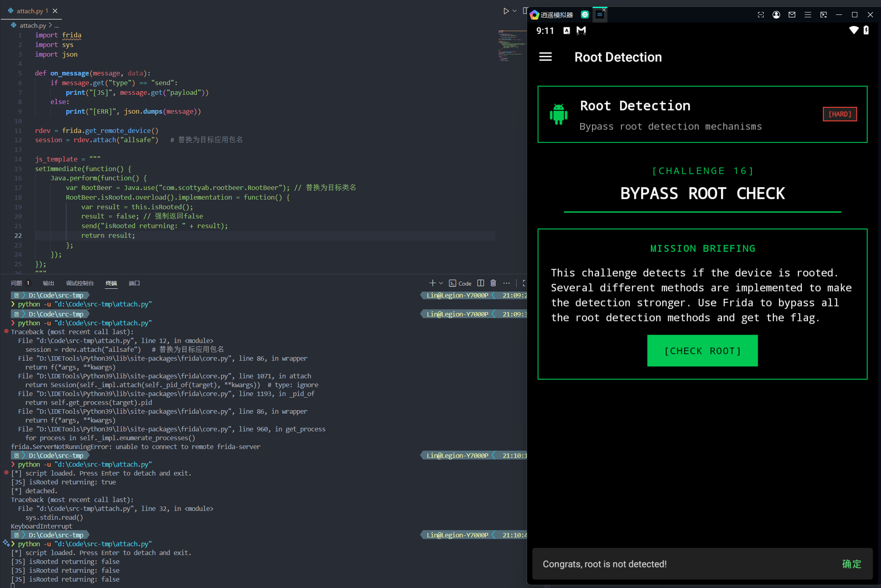The width and height of the screenshot is (881, 588).
Task: Open emulator settings menu lines icon
Action: point(807,15)
